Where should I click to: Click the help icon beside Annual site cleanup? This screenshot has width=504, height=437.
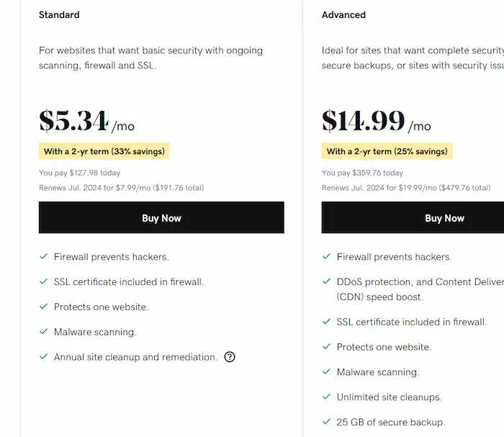tap(230, 357)
